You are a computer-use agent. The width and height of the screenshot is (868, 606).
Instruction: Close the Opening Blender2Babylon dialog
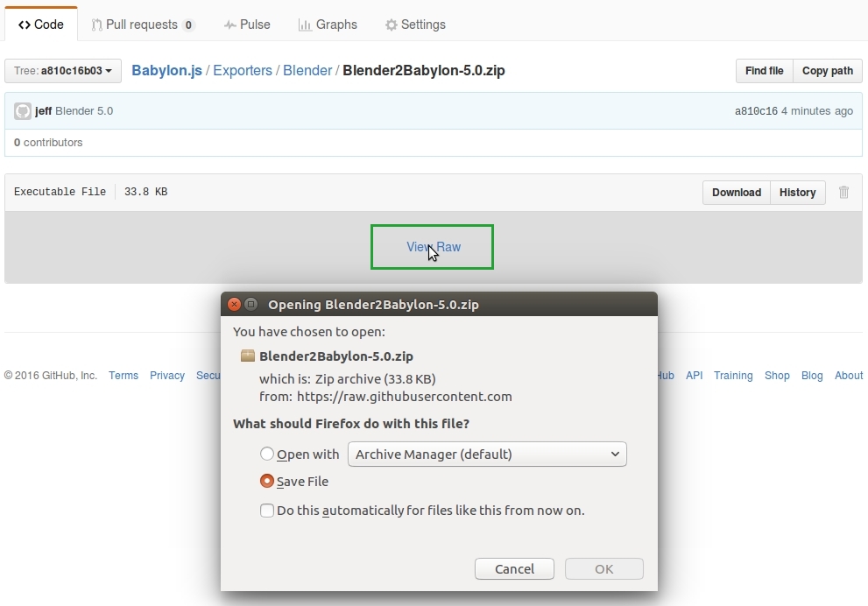coord(234,305)
